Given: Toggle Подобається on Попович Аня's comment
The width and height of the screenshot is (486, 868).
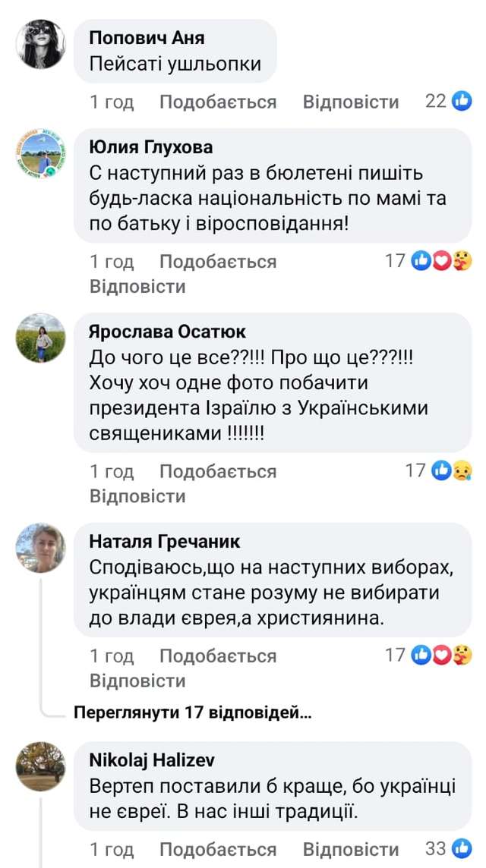Looking at the screenshot, I should coord(218,102).
